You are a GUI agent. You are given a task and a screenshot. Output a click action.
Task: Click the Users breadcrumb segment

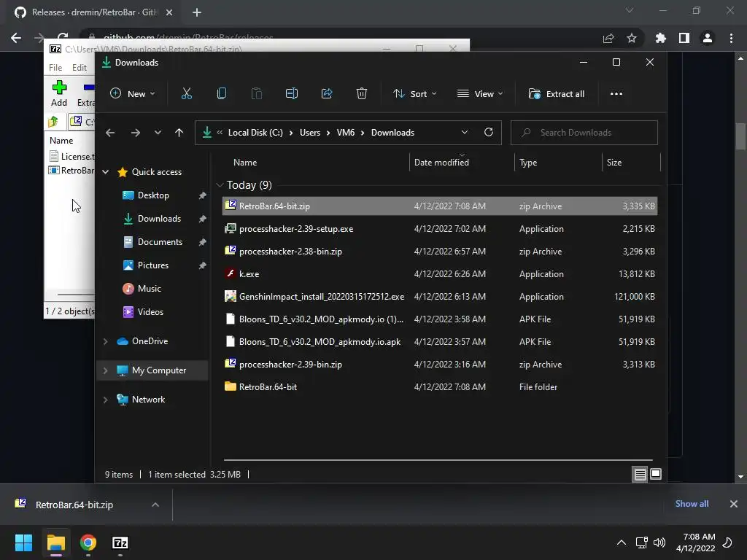(x=309, y=133)
